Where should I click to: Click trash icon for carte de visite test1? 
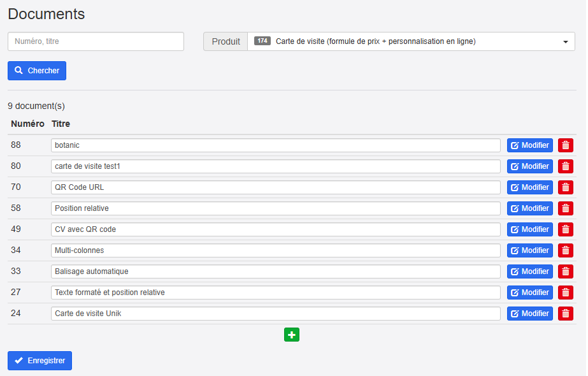(565, 166)
